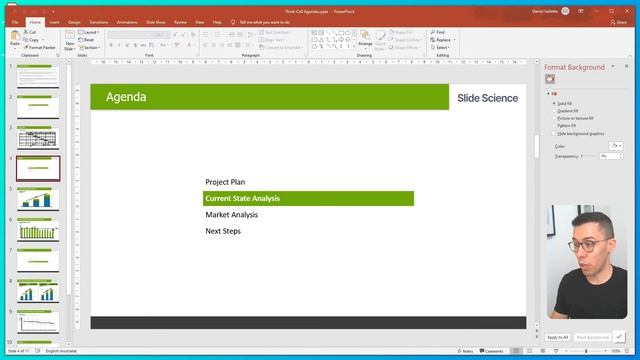Image resolution: width=640 pixels, height=360 pixels.
Task: Switch to the Insert ribbon tab
Action: [x=54, y=22]
